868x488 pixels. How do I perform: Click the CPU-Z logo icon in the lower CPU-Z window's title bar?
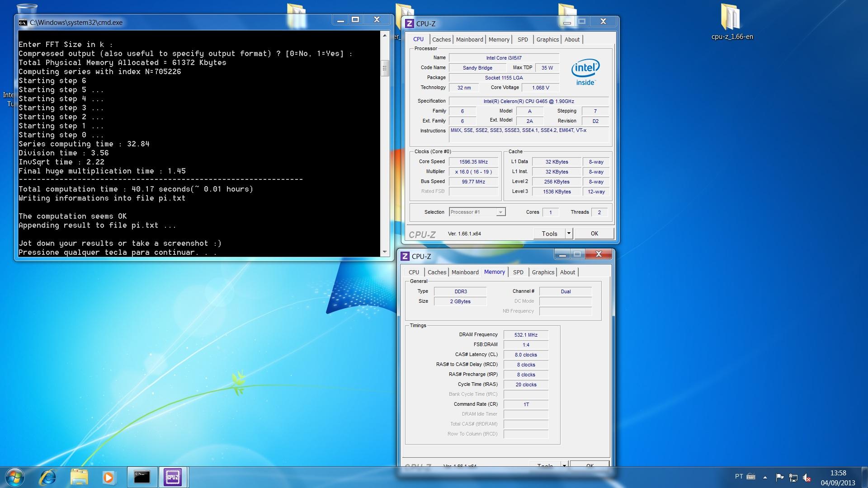tap(405, 256)
